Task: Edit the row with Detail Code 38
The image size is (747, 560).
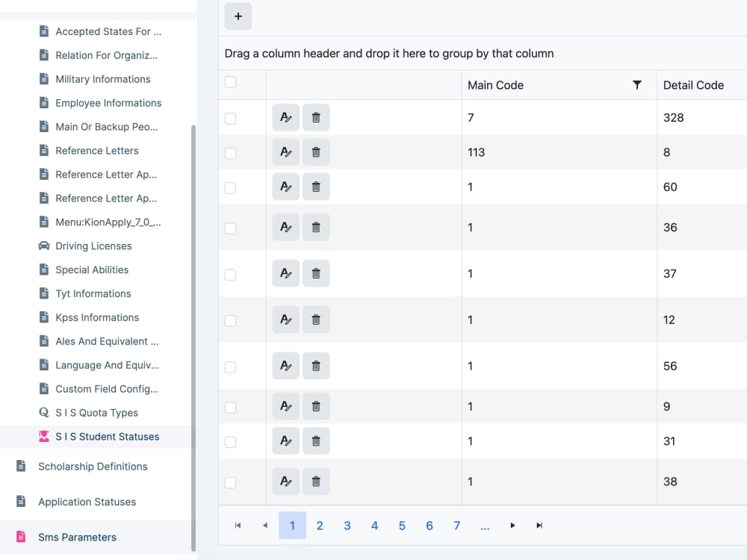Action: [286, 482]
